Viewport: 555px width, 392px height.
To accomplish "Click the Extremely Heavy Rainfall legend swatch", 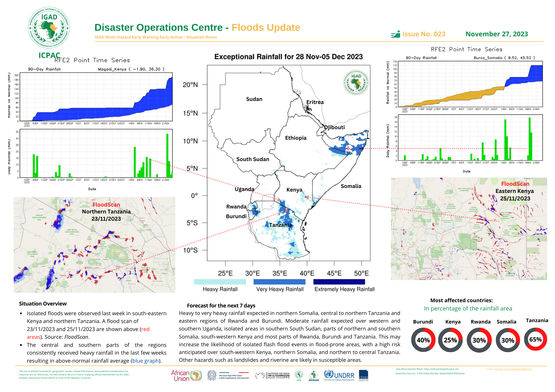I will 339,282.
